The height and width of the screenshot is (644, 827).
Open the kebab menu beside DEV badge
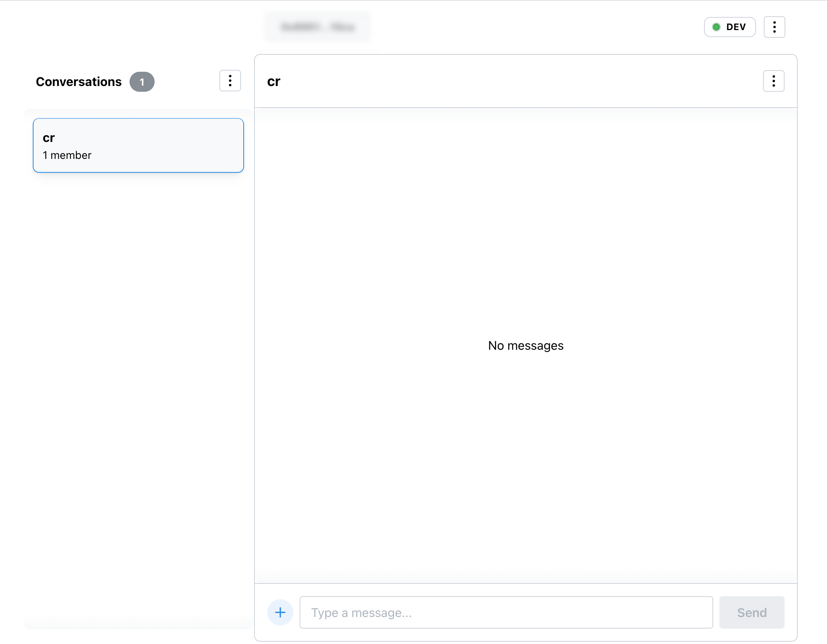point(774,27)
